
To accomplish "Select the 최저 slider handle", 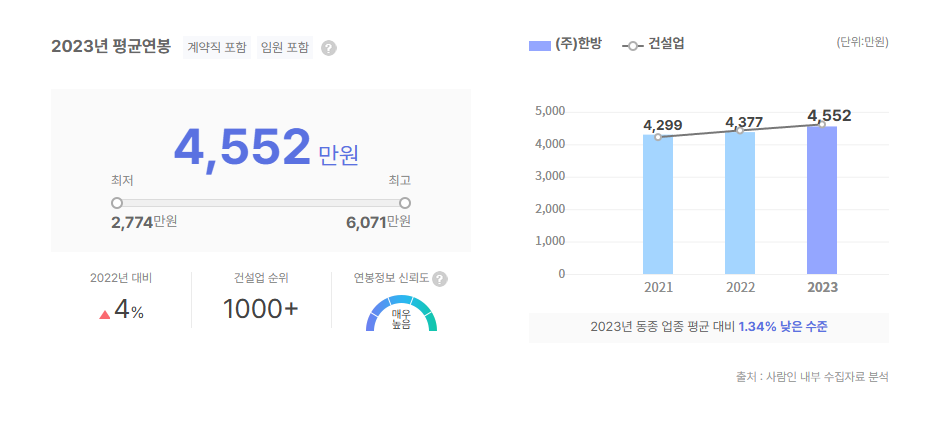I will 117,203.
